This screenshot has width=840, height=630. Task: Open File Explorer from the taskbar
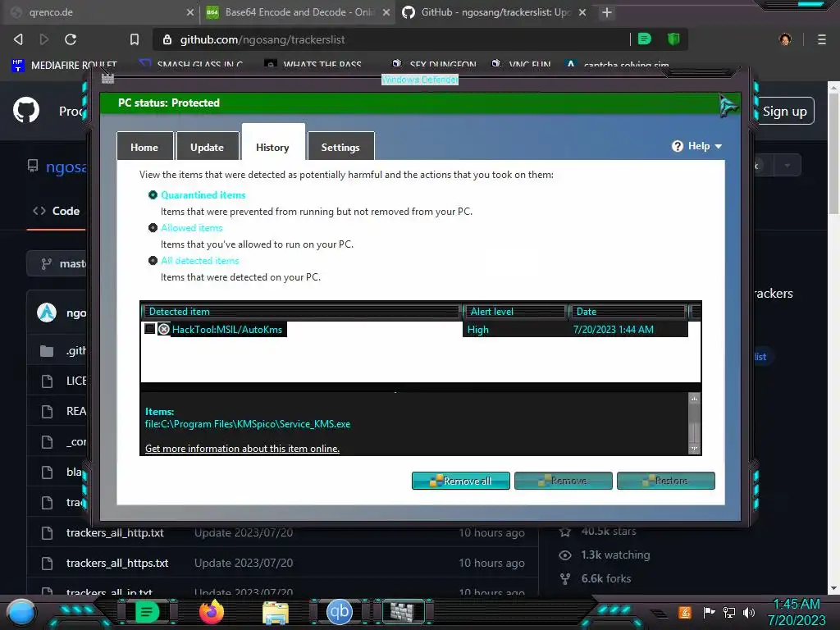pyautogui.click(x=276, y=612)
